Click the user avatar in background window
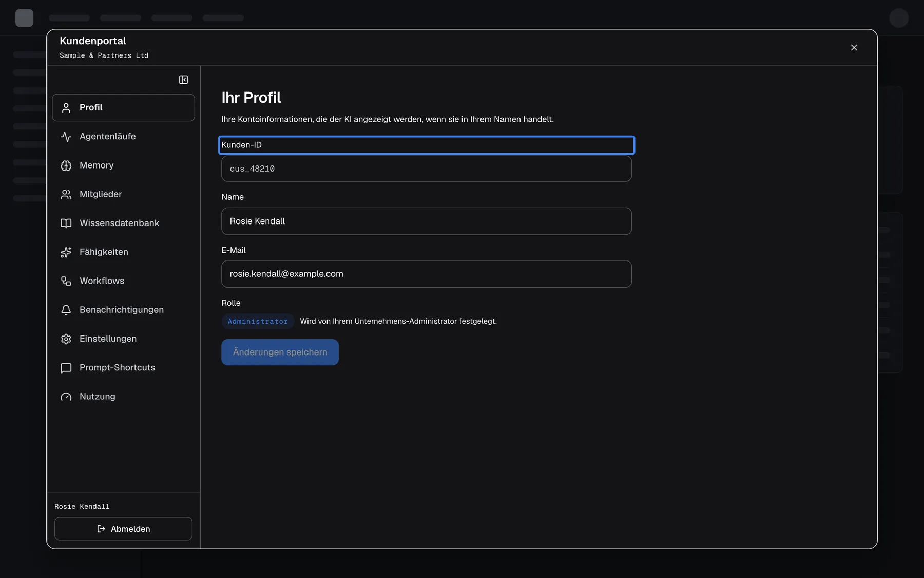Image resolution: width=924 pixels, height=578 pixels. click(899, 18)
